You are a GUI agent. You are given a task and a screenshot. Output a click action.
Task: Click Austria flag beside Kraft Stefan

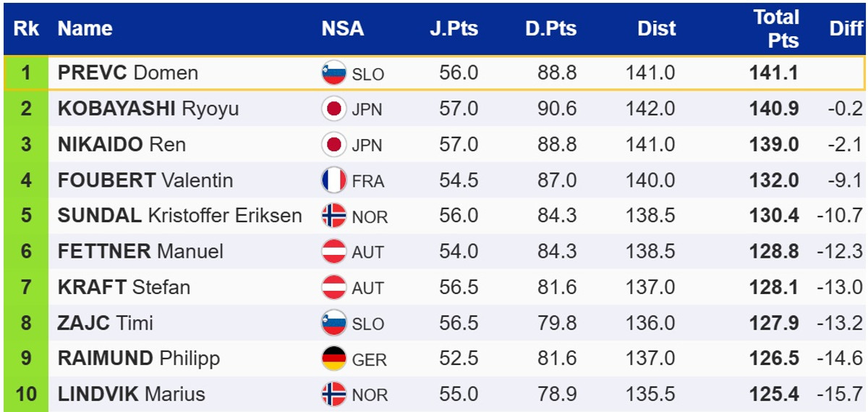pyautogui.click(x=333, y=287)
